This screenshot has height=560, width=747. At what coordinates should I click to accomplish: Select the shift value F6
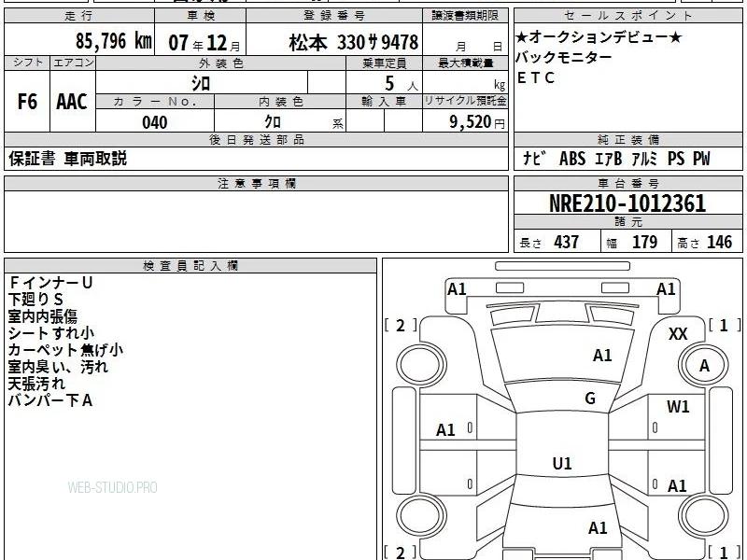pyautogui.click(x=27, y=102)
